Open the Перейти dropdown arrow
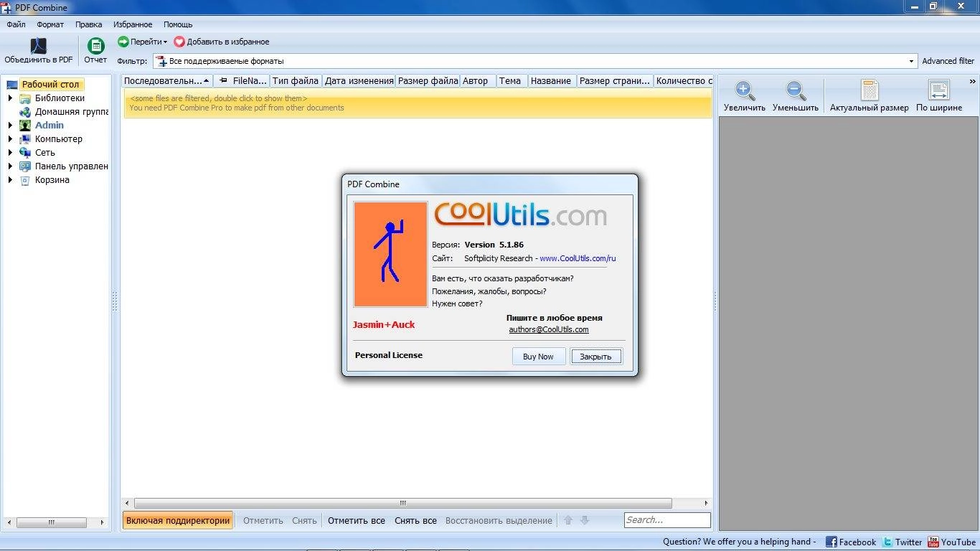The height and width of the screenshot is (551, 980). (165, 42)
